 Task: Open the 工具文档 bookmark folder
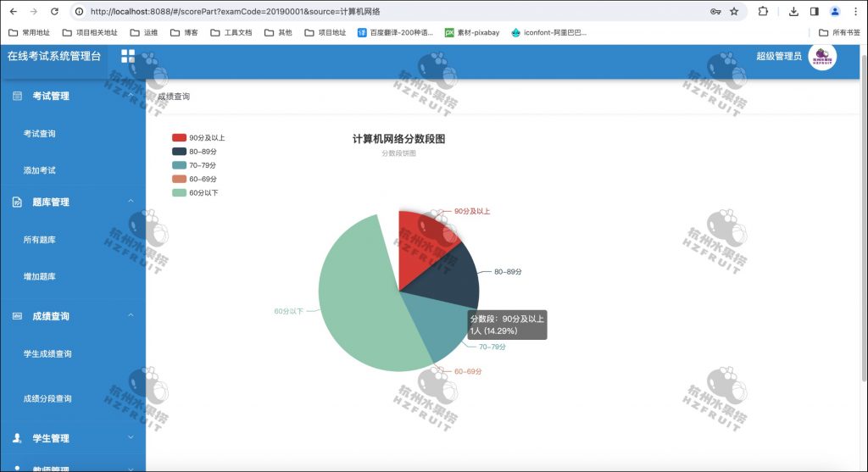231,33
